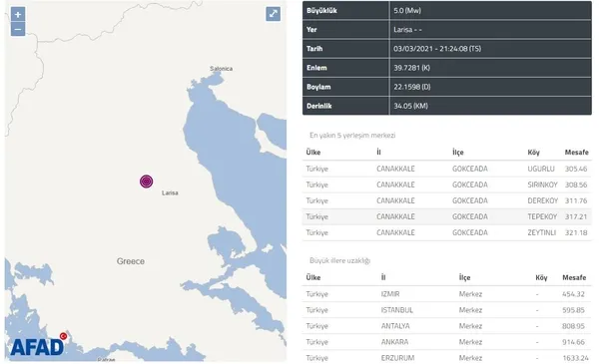This screenshot has width=599, height=364.
Task: Select IZMIR city cell
Action: (390, 294)
